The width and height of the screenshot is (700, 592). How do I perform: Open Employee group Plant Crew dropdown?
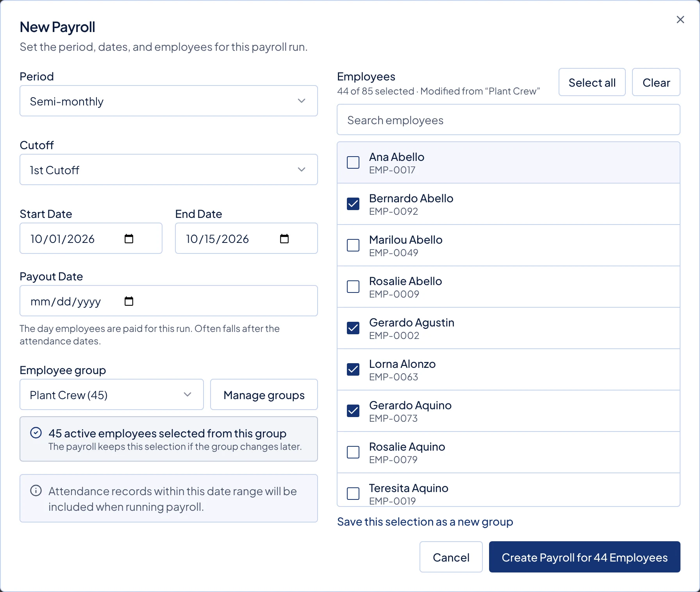tap(112, 394)
